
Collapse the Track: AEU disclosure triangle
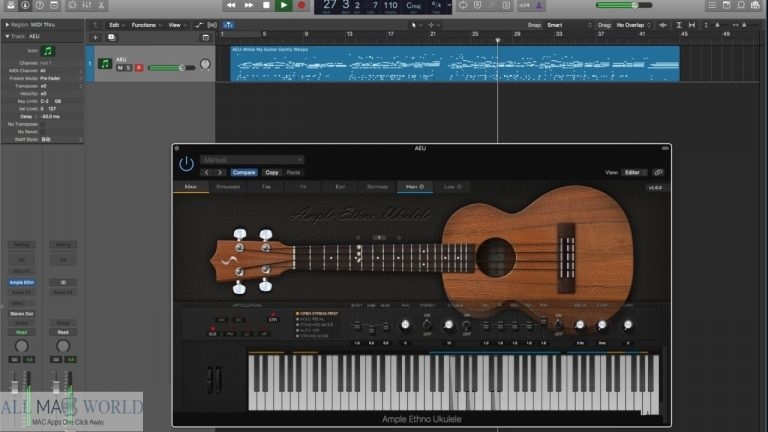7,36
